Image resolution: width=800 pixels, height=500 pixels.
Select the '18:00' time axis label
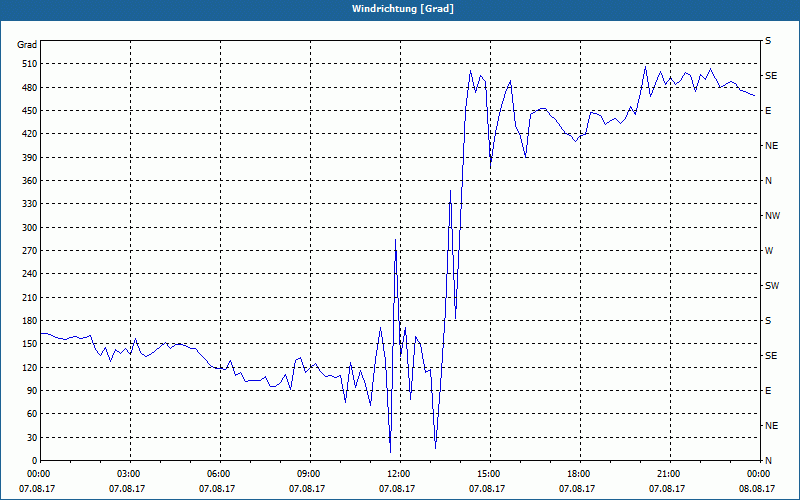[580, 474]
